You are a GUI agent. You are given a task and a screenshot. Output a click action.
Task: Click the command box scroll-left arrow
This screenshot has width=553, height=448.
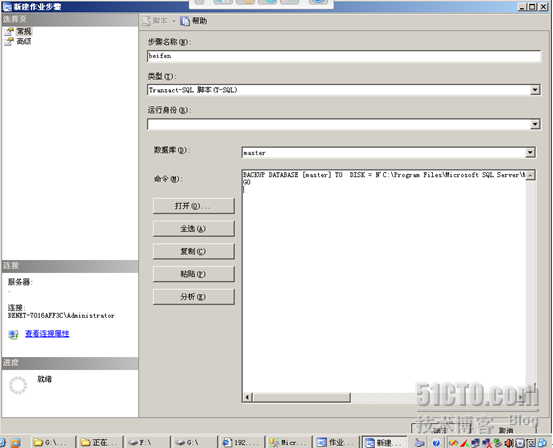pos(248,397)
